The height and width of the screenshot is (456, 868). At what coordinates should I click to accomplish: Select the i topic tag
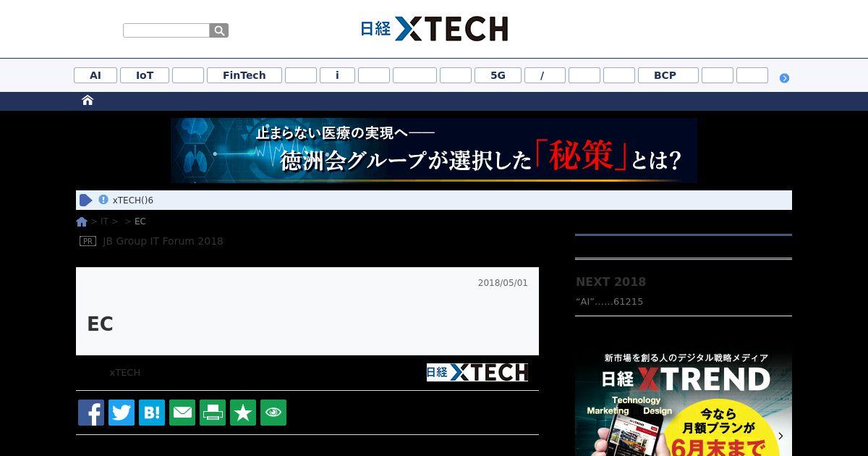coord(337,75)
